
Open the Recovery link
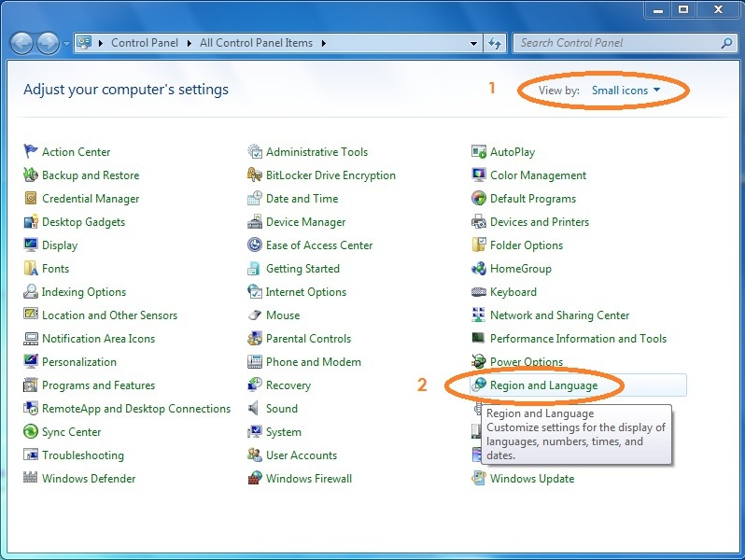(288, 385)
